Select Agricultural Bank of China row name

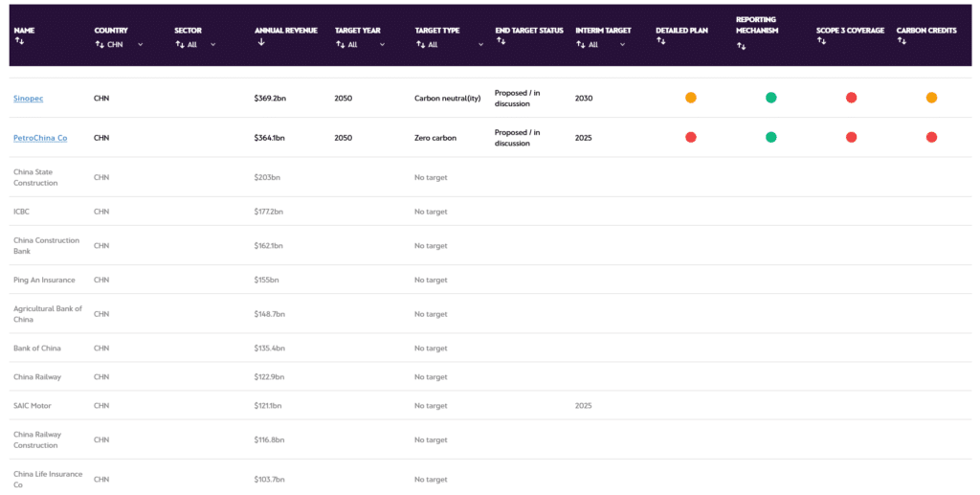48,314
